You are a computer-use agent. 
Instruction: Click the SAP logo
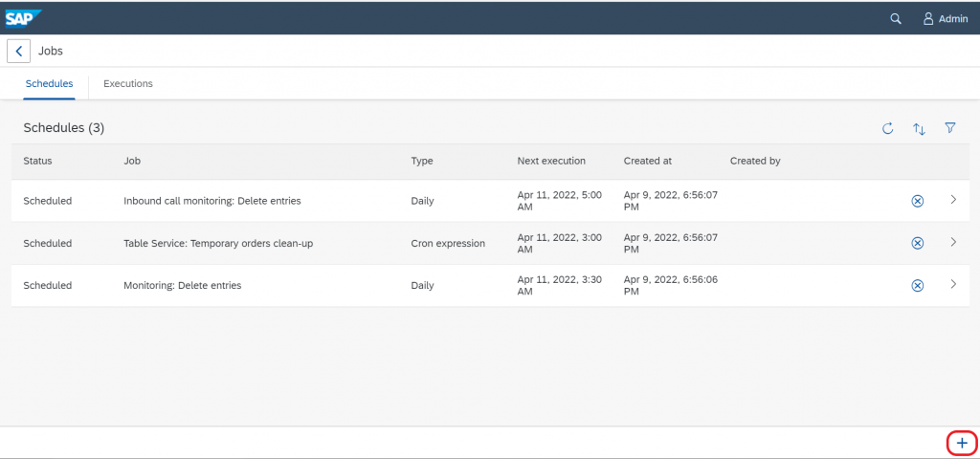point(24,18)
